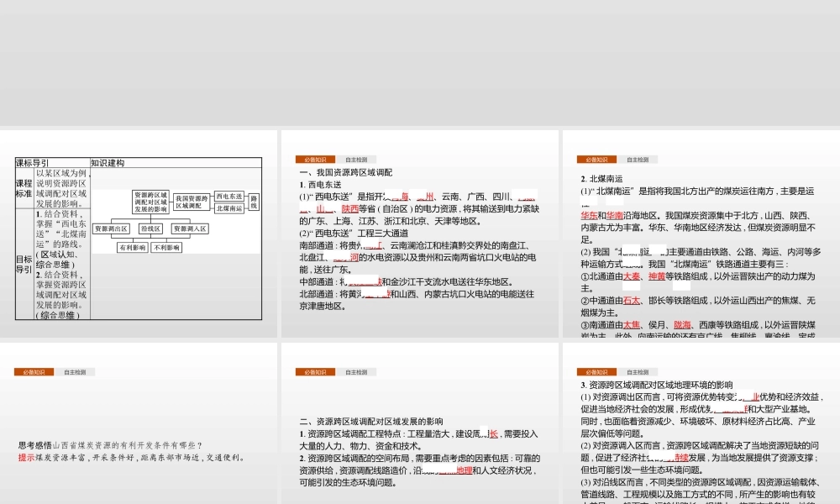
Task: Switch to 自主检测 tab on 西电东送 slide
Action: (357, 159)
